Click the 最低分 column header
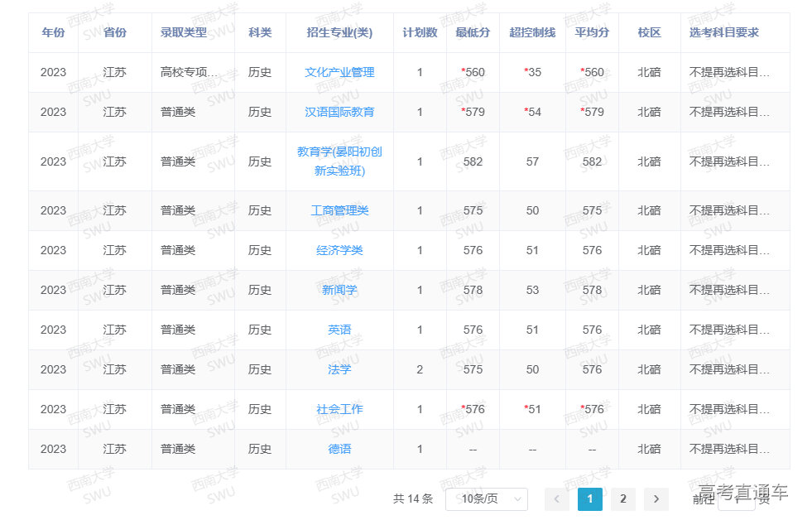The width and height of the screenshot is (812, 525). pyautogui.click(x=473, y=33)
